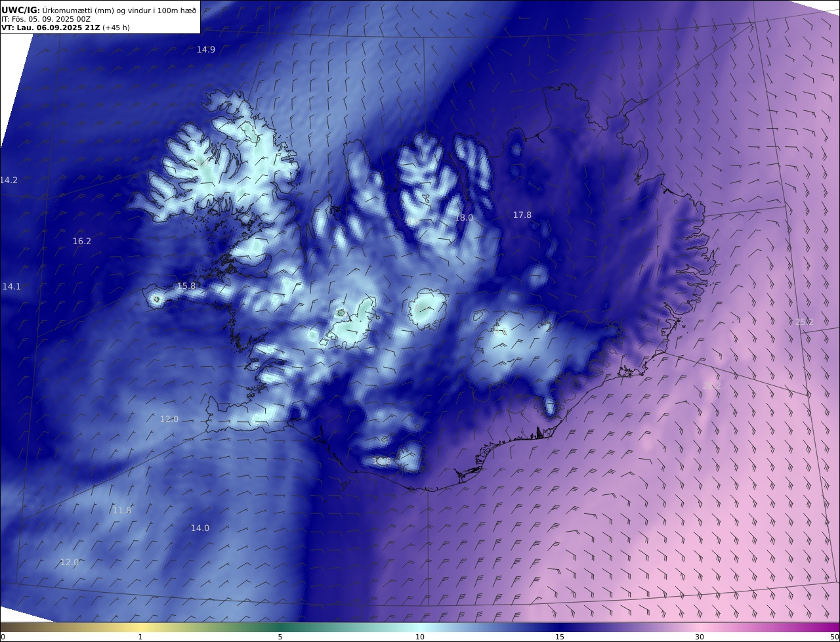Click the 11.8 value label on the map
Viewport: 840px width, 642px height.
(x=122, y=510)
